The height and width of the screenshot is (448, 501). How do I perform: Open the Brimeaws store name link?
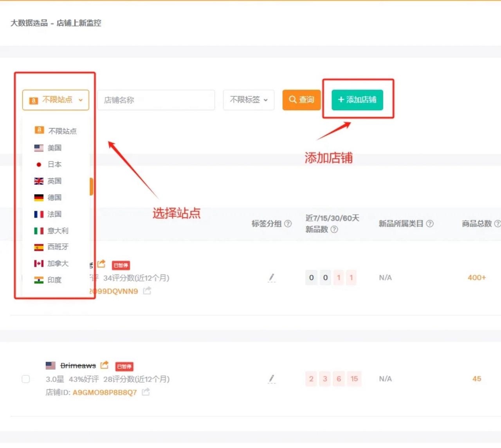(x=78, y=365)
